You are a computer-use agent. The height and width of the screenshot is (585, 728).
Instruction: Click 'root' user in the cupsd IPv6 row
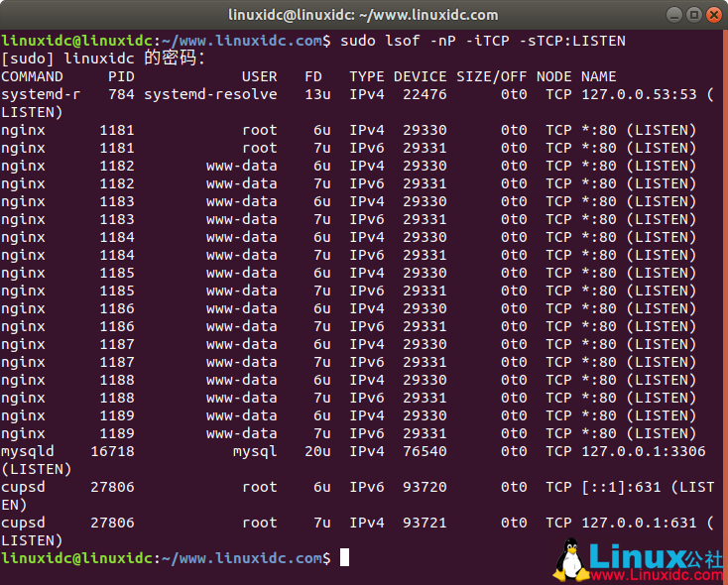(x=260, y=487)
